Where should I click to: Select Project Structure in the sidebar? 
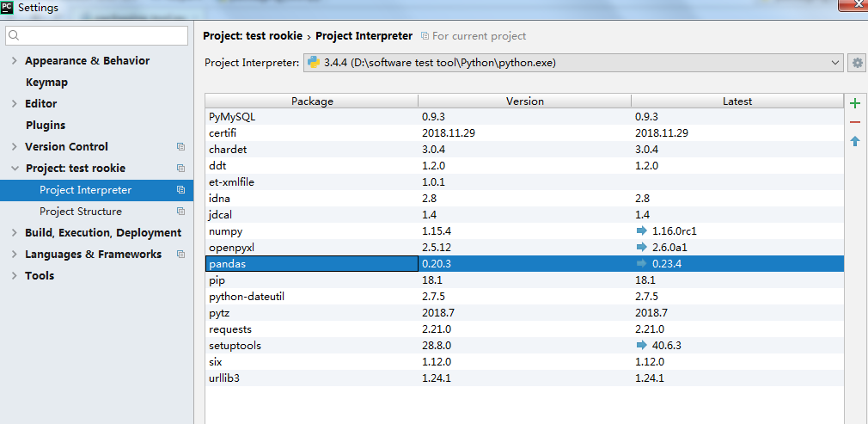point(81,212)
